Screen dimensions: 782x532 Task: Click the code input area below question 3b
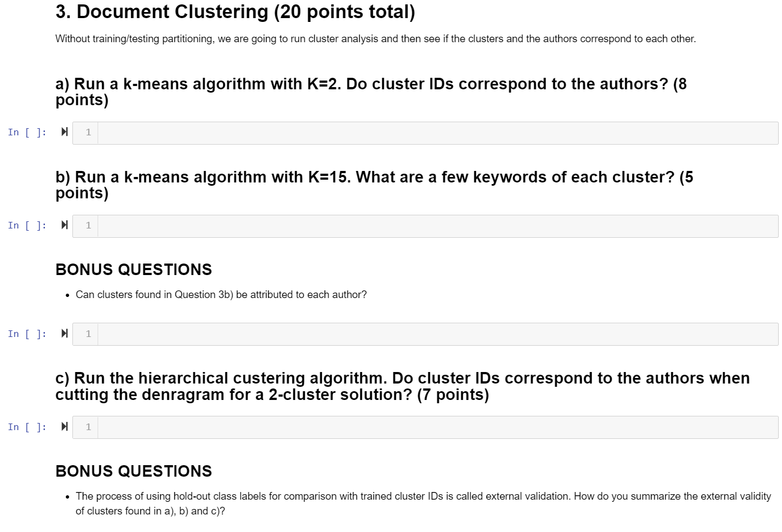384,226
